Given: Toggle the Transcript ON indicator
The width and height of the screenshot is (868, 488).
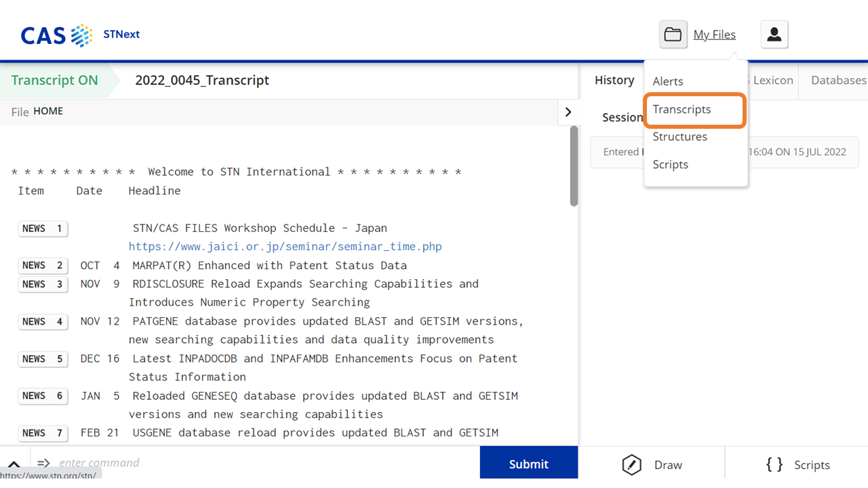Looking at the screenshot, I should [54, 80].
